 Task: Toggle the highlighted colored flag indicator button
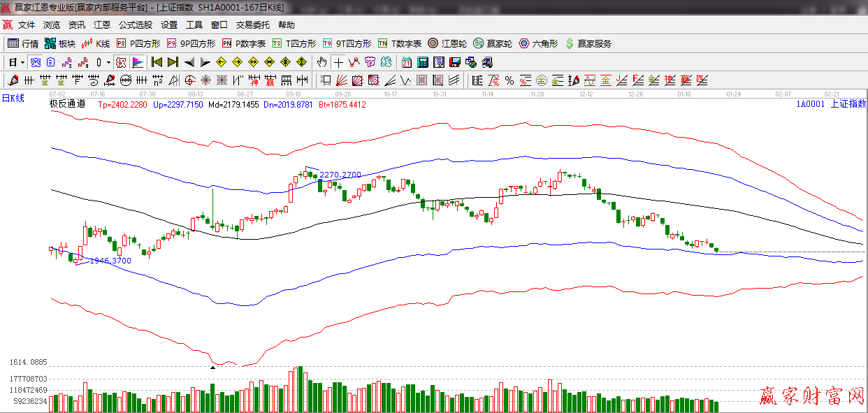pyautogui.click(x=138, y=62)
